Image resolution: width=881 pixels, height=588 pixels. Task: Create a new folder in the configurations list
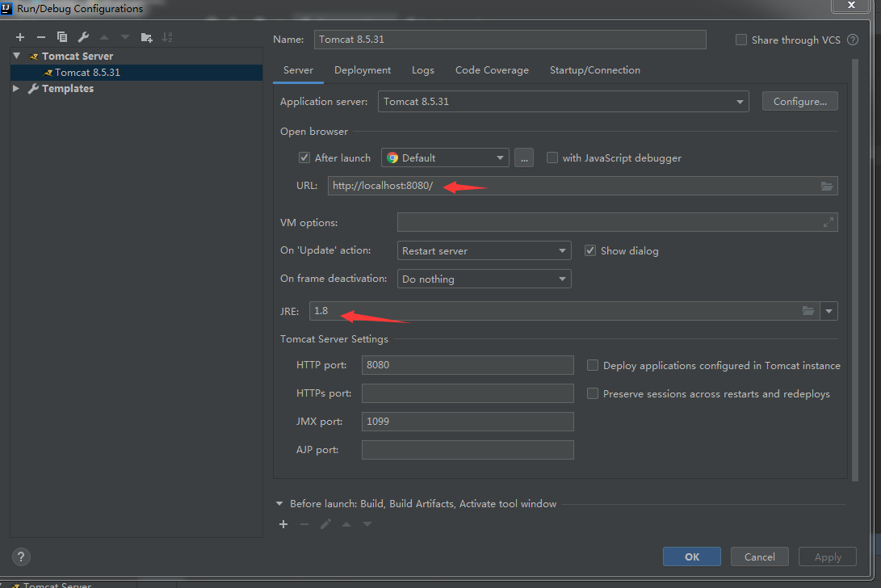146,37
